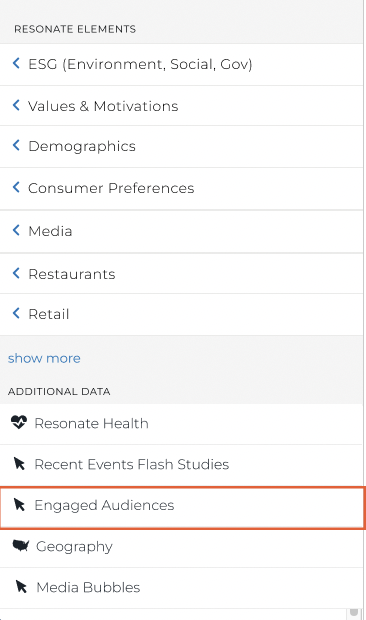Viewport: 366px width, 620px height.
Task: Click the US map icon beside Geography
Action: [x=21, y=546]
